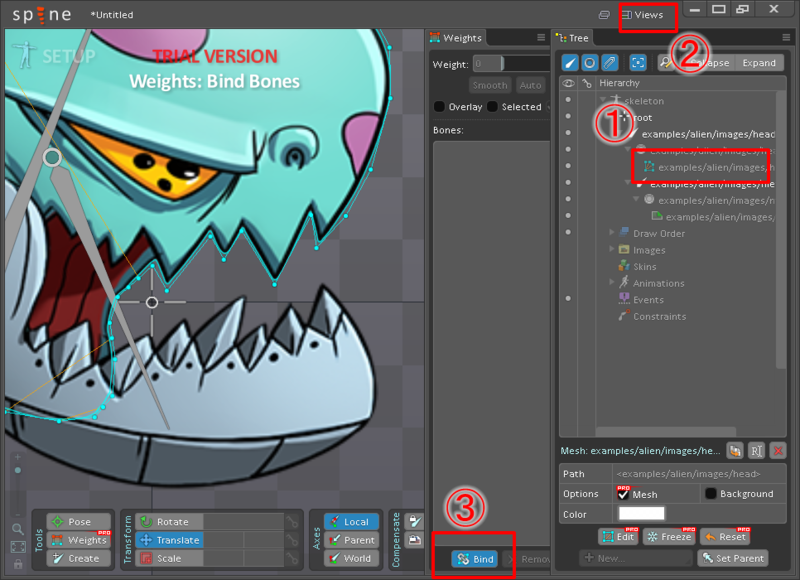Click the key icon next to Translate

[x=292, y=540]
